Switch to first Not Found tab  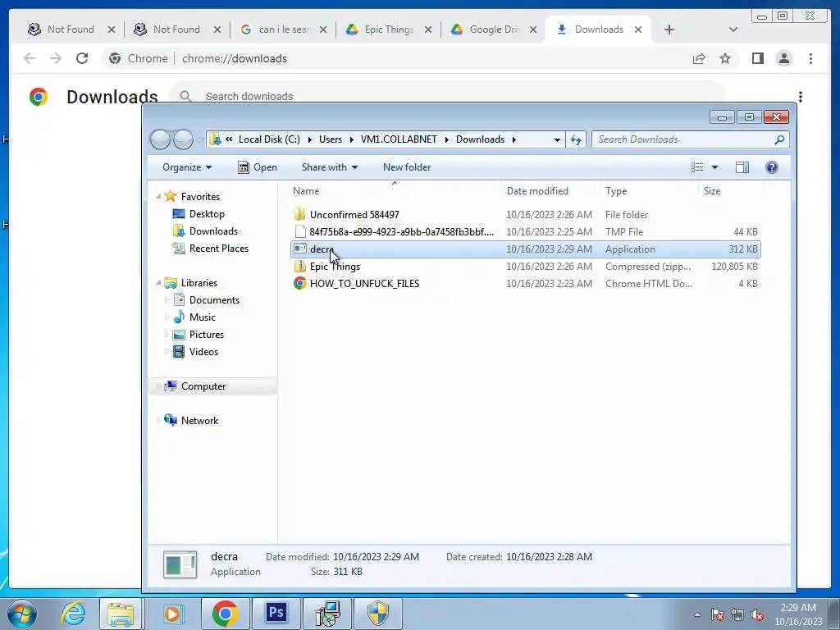(71, 30)
